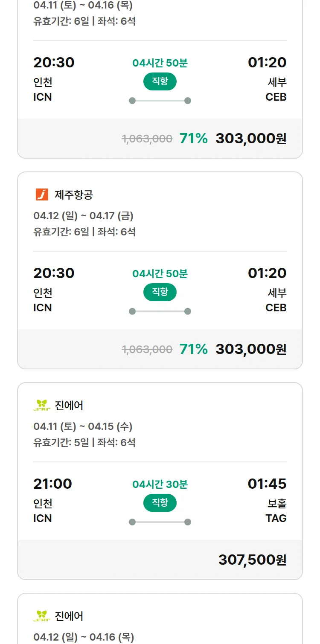Screen dimensions: 320x644
Task: Tap 직항 badge on the Bohol flight
Action: (x=160, y=503)
